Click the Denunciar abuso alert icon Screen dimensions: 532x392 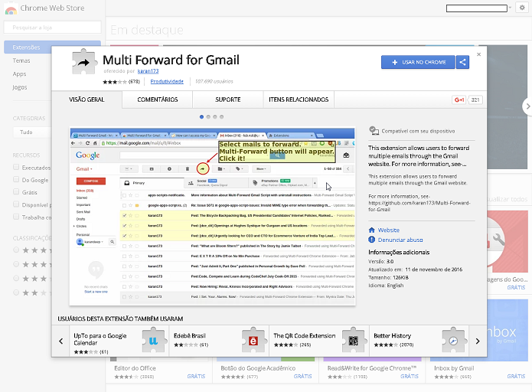click(x=372, y=240)
